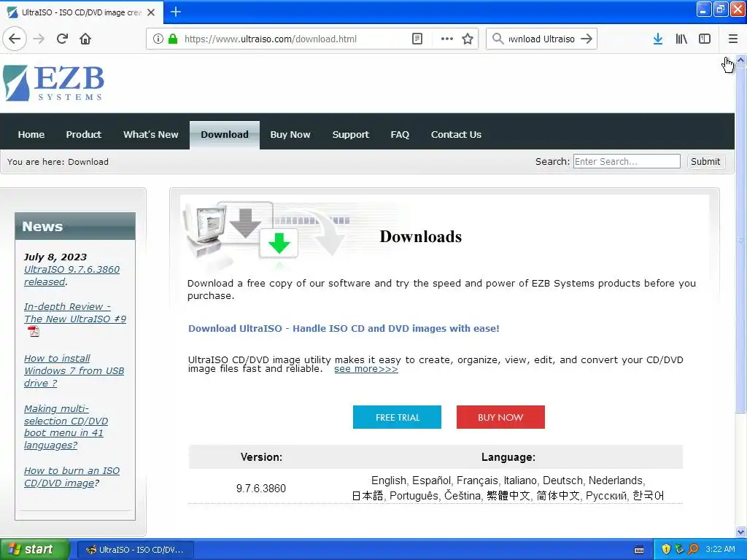Viewport: 747px width, 560px height.
Task: Open the downloads panel arrow
Action: [658, 39]
